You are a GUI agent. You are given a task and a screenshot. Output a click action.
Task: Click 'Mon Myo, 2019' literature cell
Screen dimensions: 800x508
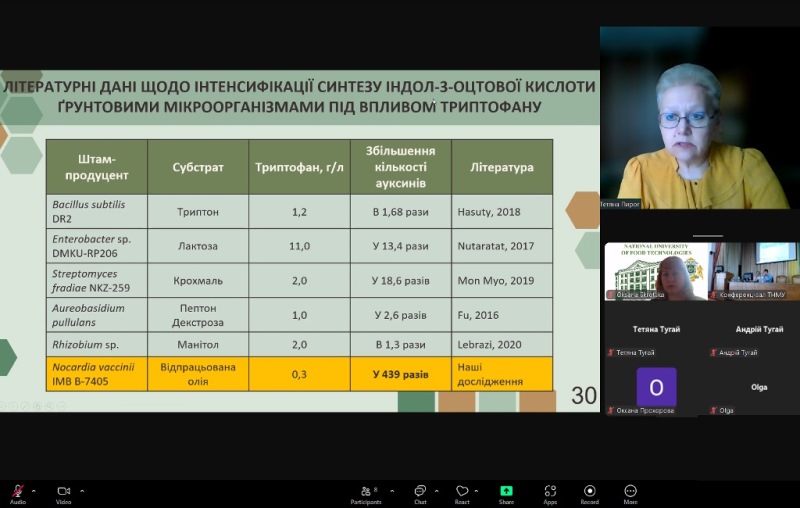[502, 281]
